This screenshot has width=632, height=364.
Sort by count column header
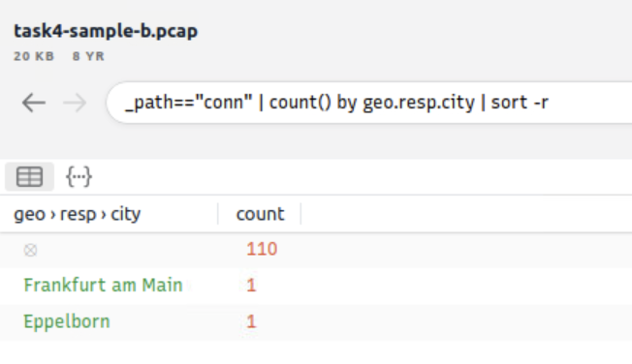(260, 214)
